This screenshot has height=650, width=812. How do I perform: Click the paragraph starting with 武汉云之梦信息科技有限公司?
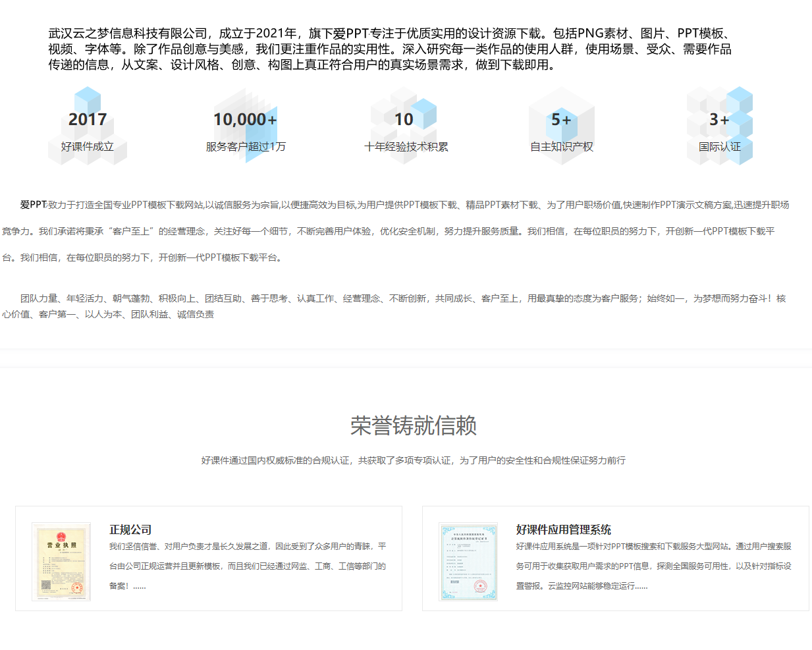tap(390, 49)
